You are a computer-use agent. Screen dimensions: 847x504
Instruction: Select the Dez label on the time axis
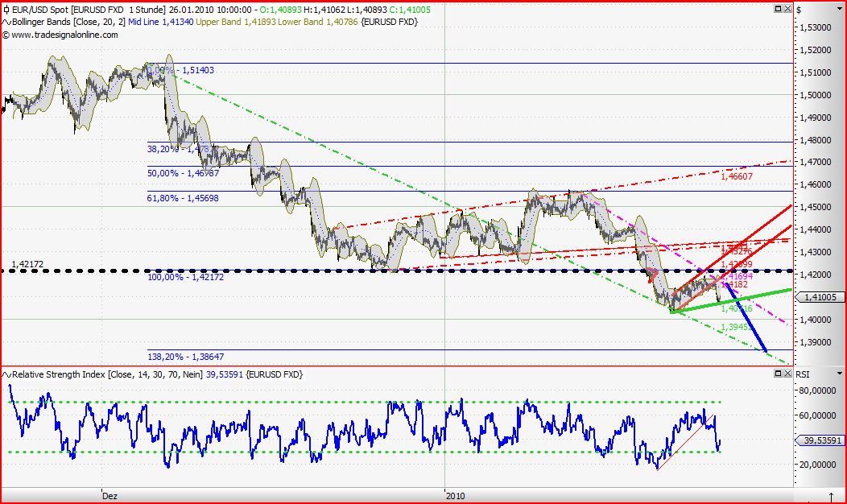click(x=109, y=496)
